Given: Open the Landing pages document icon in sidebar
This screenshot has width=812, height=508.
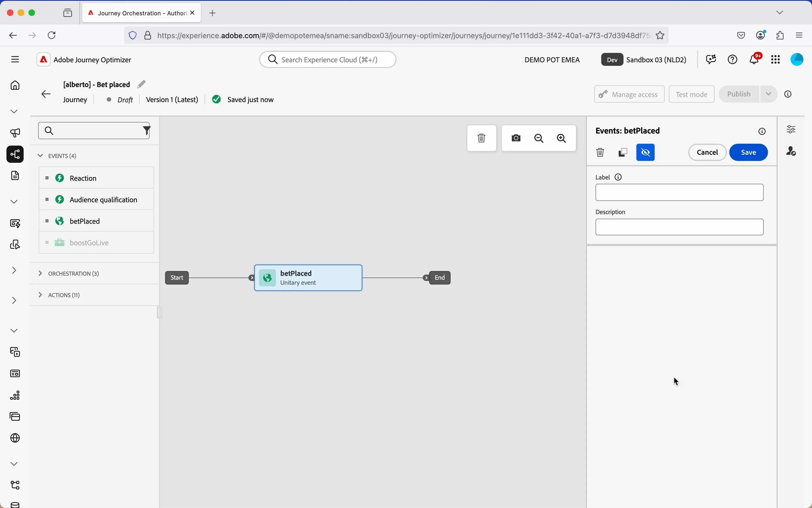Looking at the screenshot, I should click(15, 176).
